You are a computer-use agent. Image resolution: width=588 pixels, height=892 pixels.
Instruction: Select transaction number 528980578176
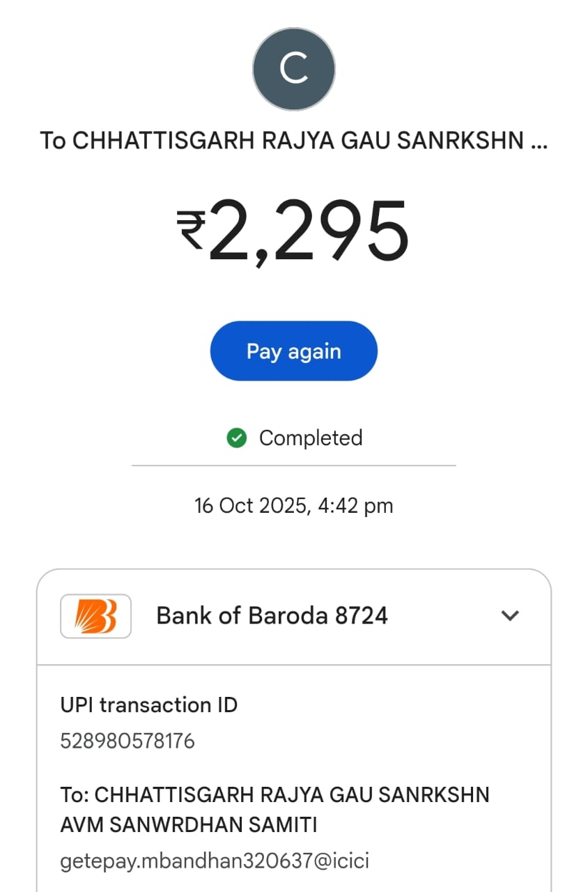(x=127, y=741)
